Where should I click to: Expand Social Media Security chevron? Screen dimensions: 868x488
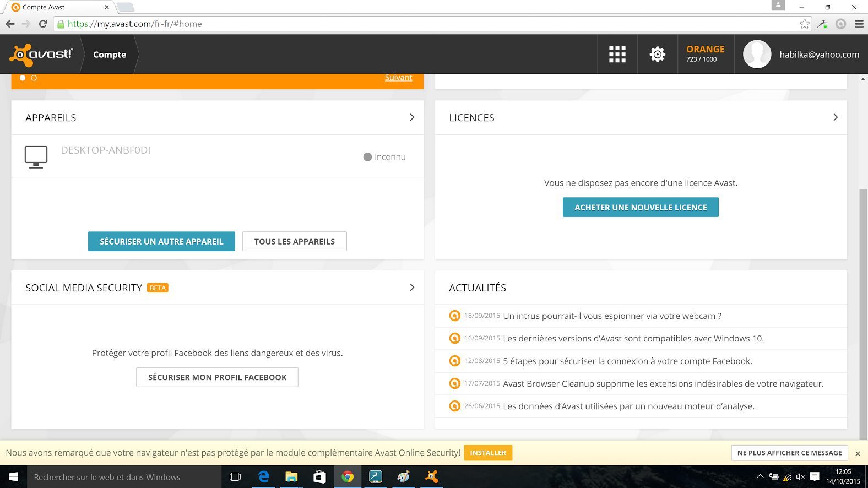(411, 288)
